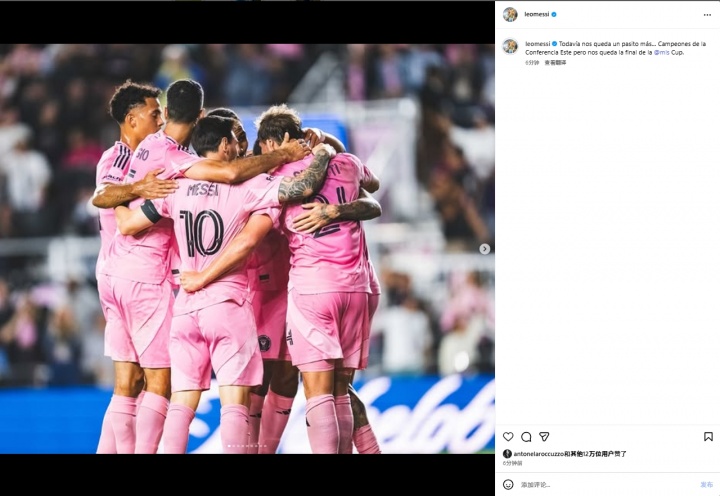The width and height of the screenshot is (720, 496).
Task: Open the emoji picker beside comment field
Action: pyautogui.click(x=508, y=484)
